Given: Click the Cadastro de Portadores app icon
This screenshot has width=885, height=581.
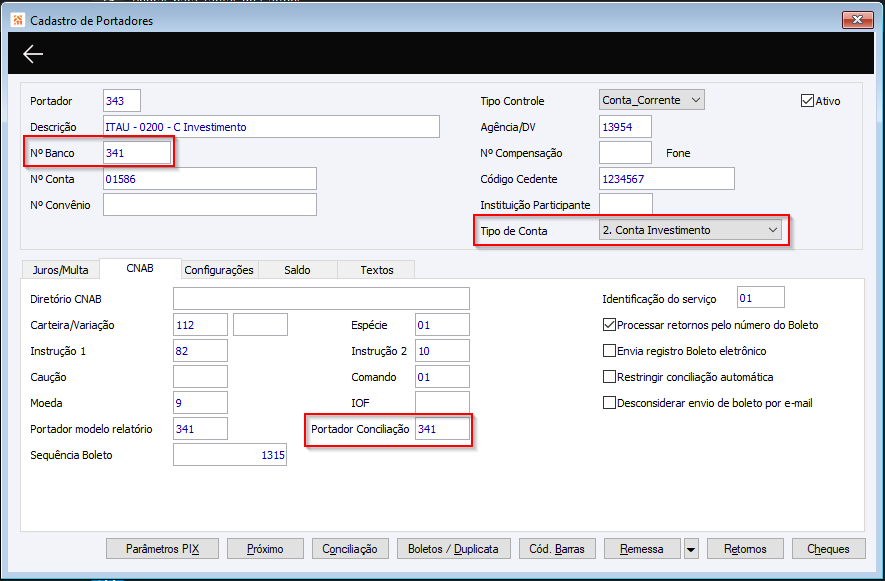Looking at the screenshot, I should pyautogui.click(x=18, y=20).
